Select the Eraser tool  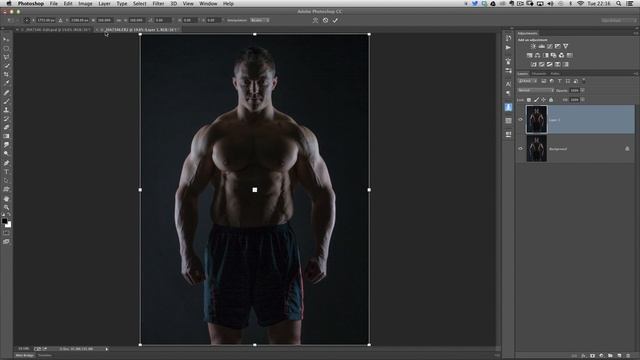pyautogui.click(x=6, y=127)
